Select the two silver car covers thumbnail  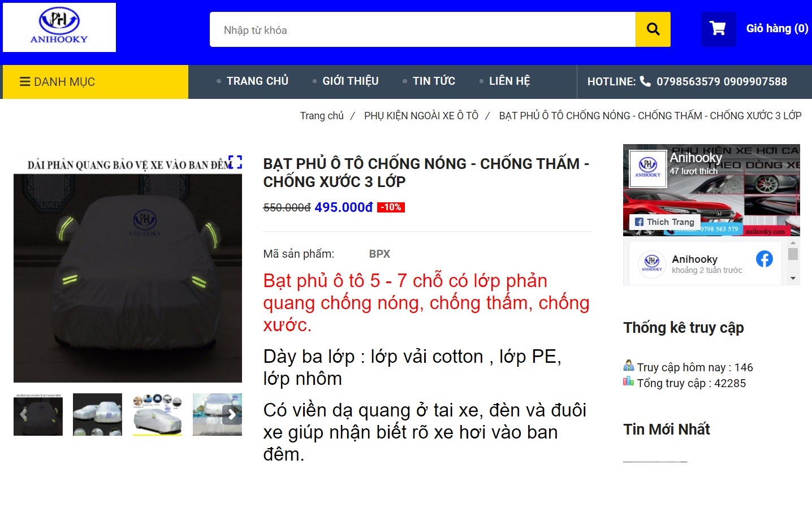[97, 414]
